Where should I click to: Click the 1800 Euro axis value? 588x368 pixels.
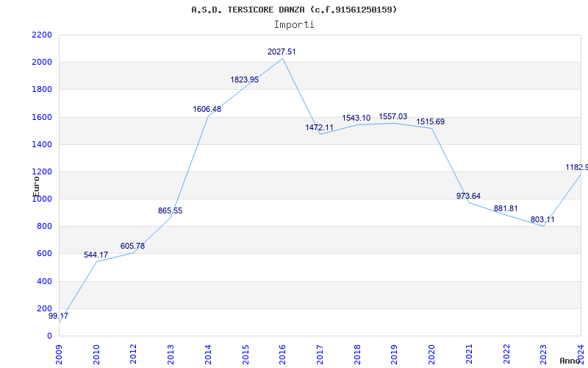pos(42,90)
